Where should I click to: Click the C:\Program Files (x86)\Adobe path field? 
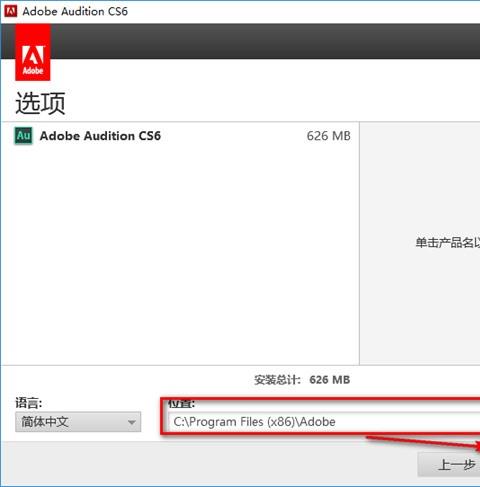324,422
